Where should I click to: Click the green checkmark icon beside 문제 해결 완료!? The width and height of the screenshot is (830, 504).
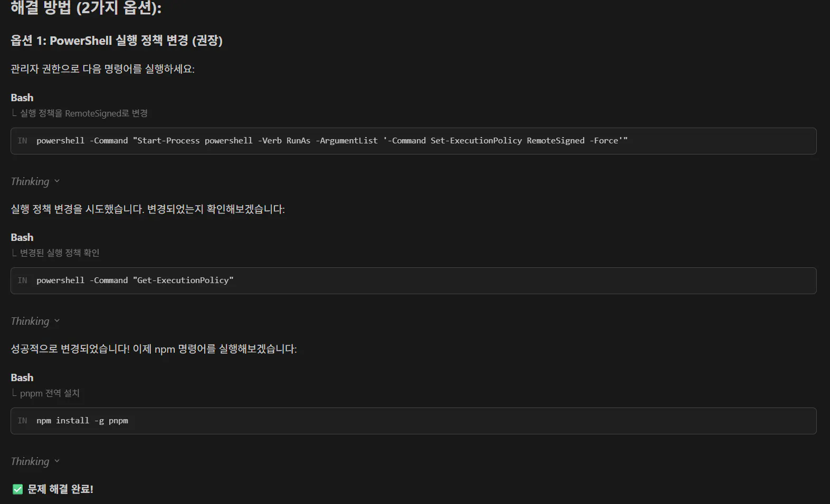pos(17,489)
